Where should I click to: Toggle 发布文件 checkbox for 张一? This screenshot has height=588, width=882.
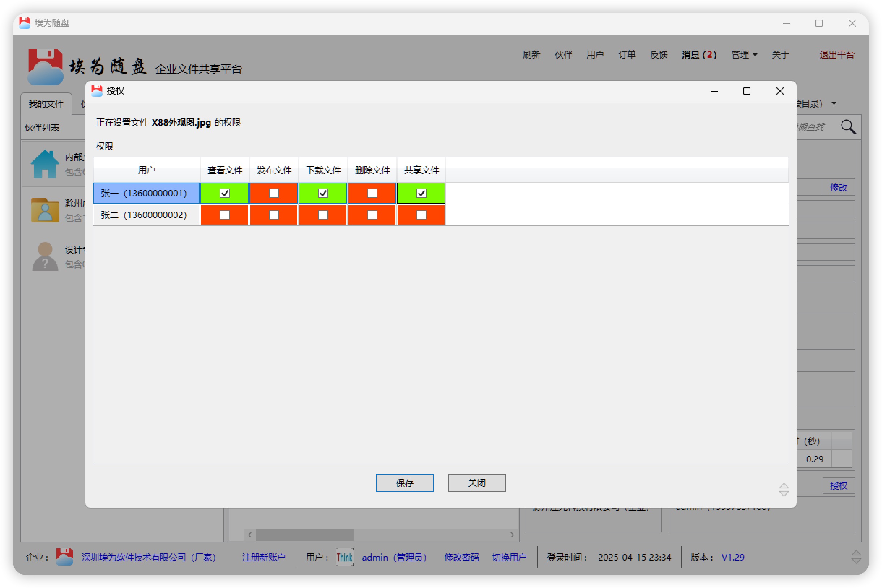pyautogui.click(x=274, y=193)
